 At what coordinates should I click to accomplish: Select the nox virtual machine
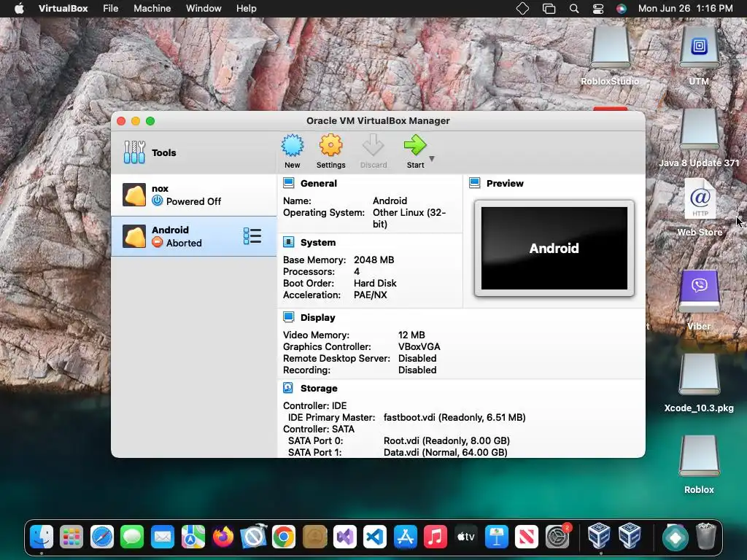(x=194, y=195)
